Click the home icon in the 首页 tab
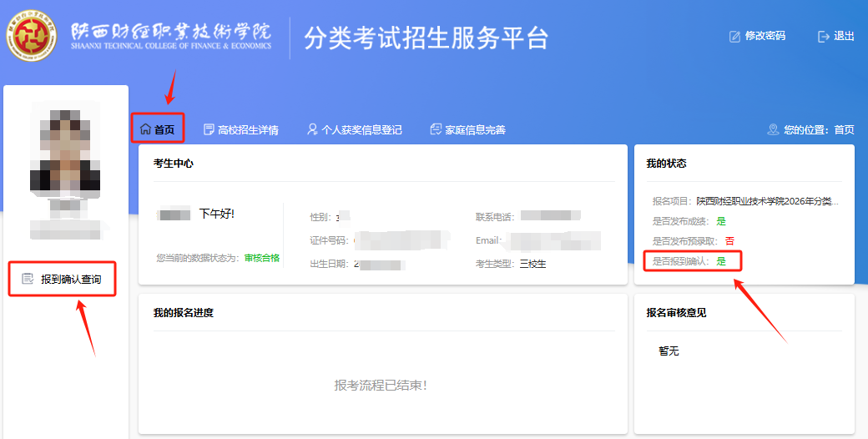This screenshot has width=868, height=439. point(145,129)
